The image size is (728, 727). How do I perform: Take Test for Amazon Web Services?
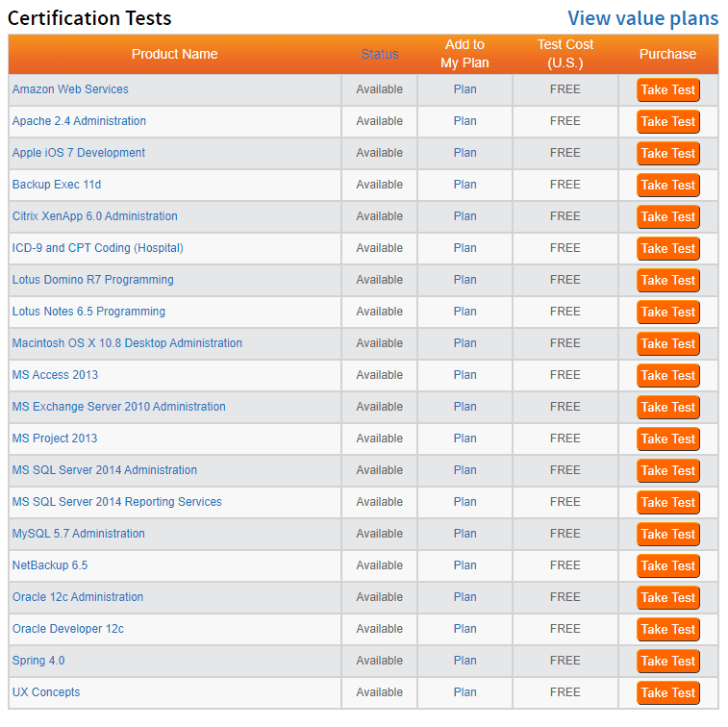[x=667, y=89]
